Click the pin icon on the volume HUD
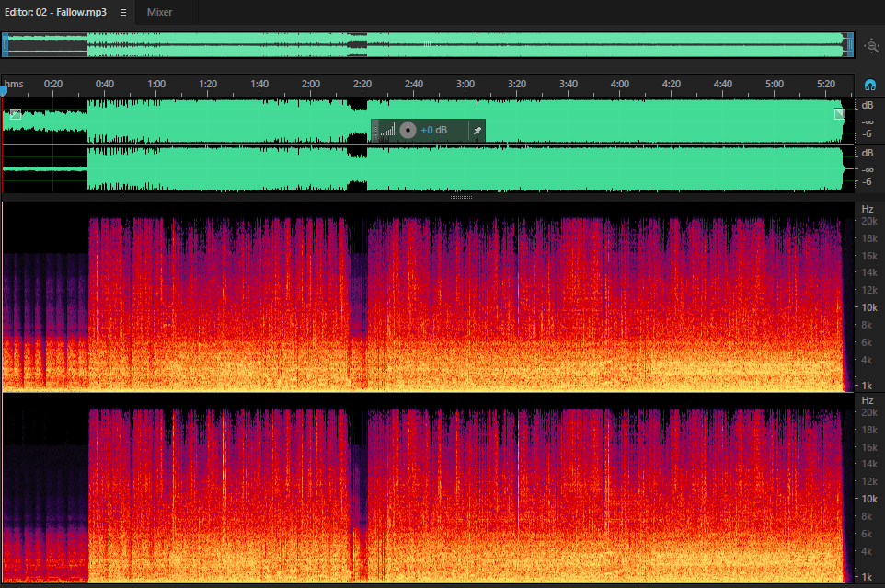 click(477, 131)
